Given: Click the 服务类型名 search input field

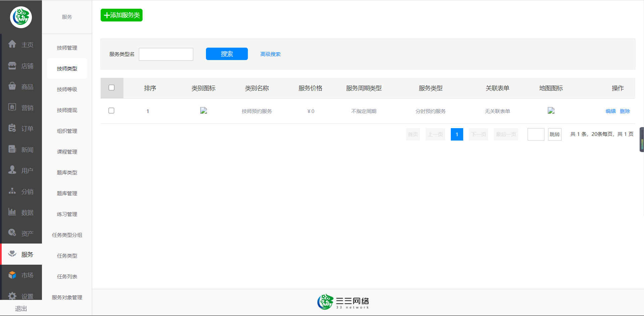Looking at the screenshot, I should (166, 54).
